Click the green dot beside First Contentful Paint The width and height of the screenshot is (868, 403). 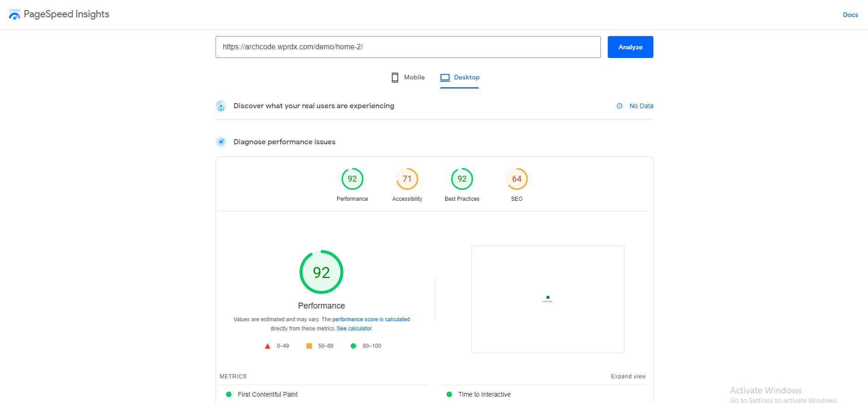(229, 394)
